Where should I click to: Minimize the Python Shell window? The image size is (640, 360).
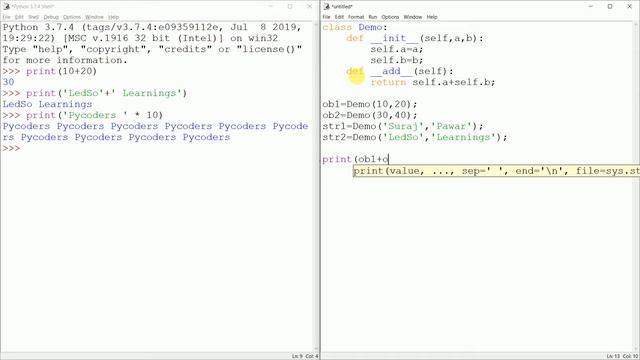coord(271,7)
